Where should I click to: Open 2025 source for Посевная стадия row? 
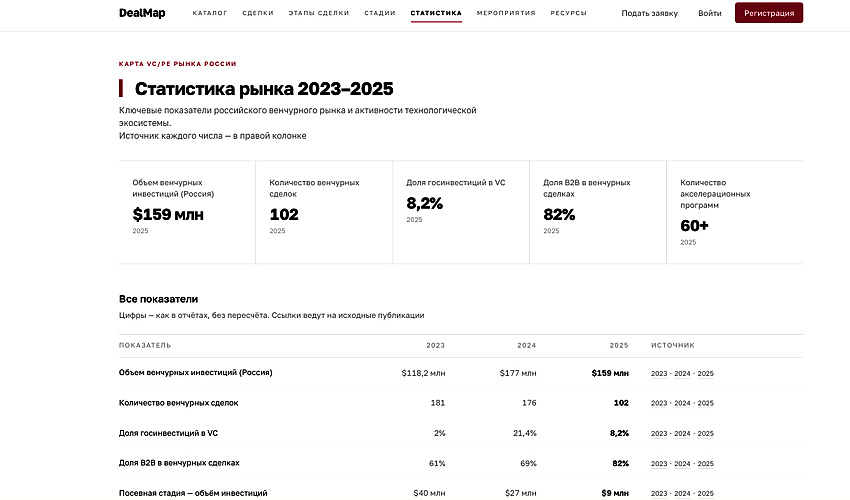pyautogui.click(x=706, y=493)
